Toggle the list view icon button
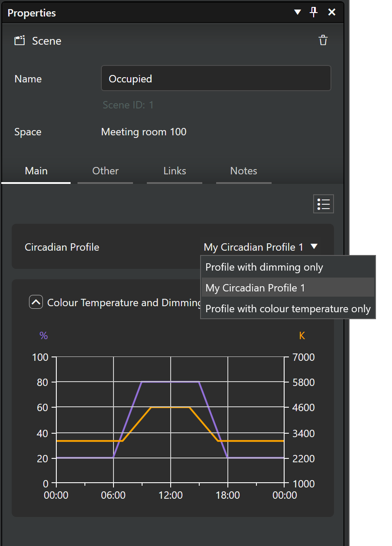The width and height of the screenshot is (392, 546). [x=324, y=203]
